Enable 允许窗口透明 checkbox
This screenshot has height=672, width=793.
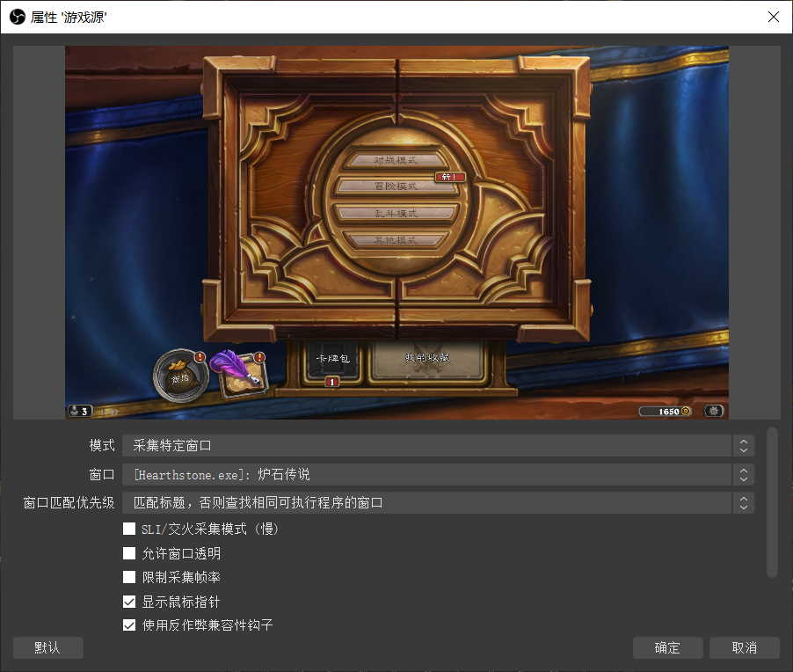coord(129,553)
